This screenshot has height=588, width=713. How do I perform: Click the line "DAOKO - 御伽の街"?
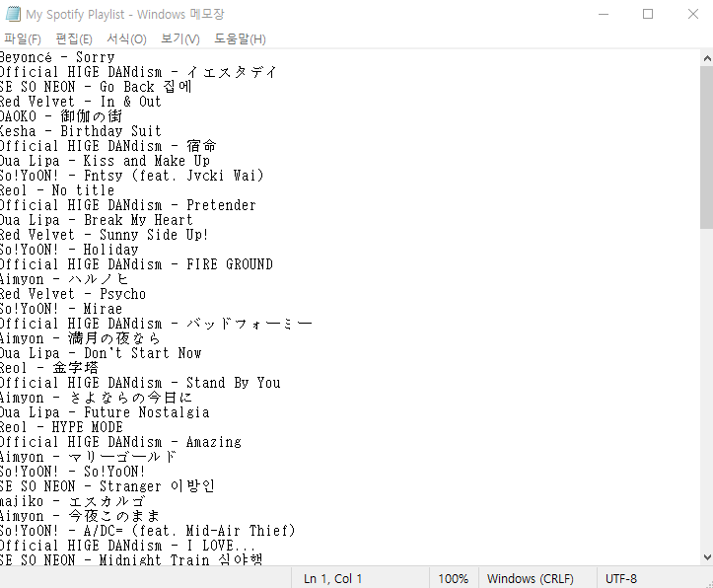tap(61, 116)
